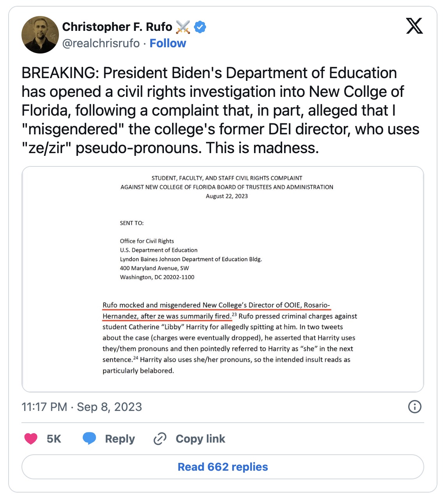Click the blue verified checkmark badge
448x500 pixels.
pos(200,27)
